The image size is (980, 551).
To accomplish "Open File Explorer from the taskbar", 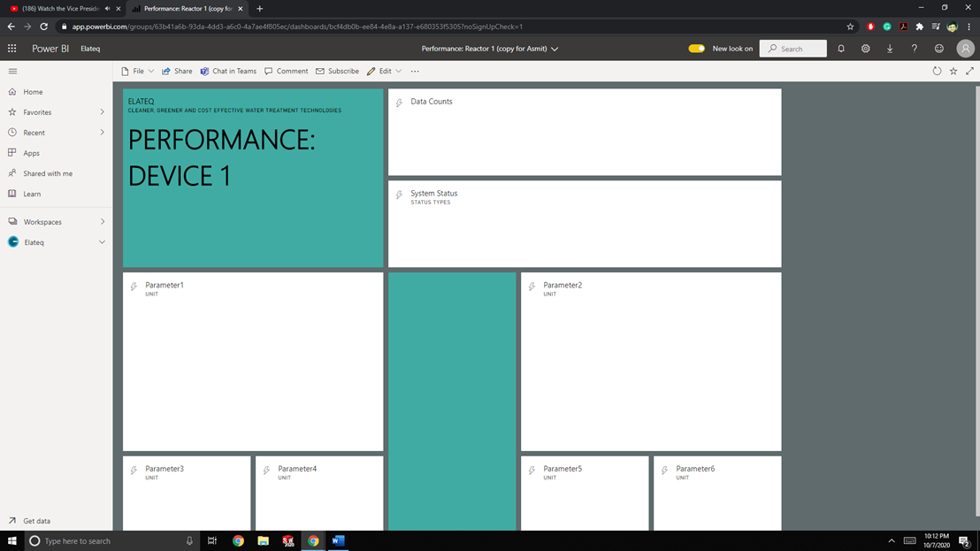I will click(263, 541).
